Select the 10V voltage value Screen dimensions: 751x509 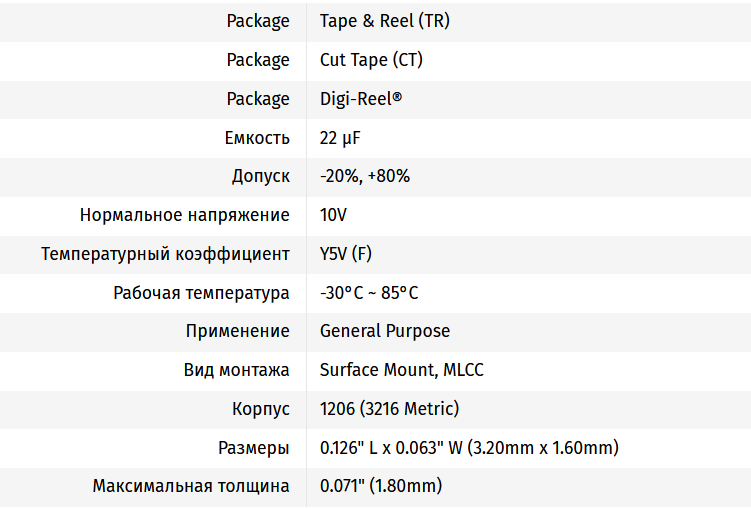(x=333, y=215)
